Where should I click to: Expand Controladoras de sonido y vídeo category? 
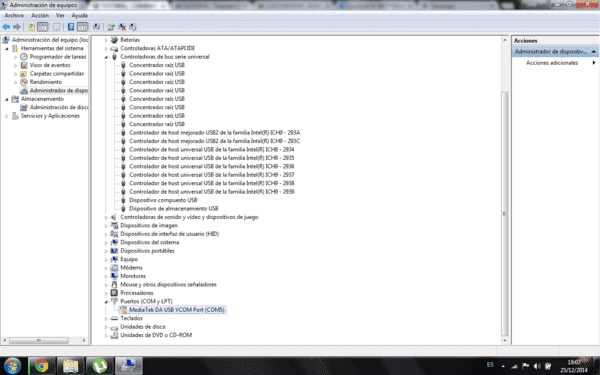[x=106, y=217]
